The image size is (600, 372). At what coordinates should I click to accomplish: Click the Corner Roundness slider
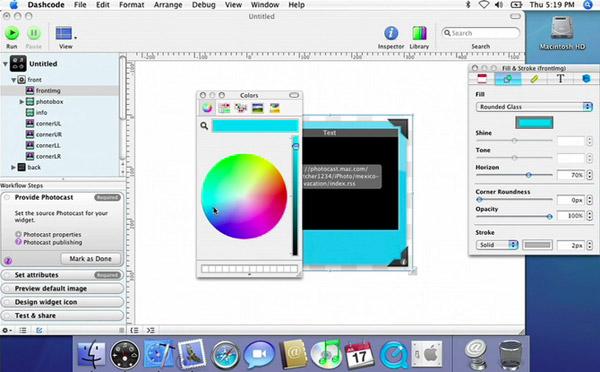click(x=514, y=199)
